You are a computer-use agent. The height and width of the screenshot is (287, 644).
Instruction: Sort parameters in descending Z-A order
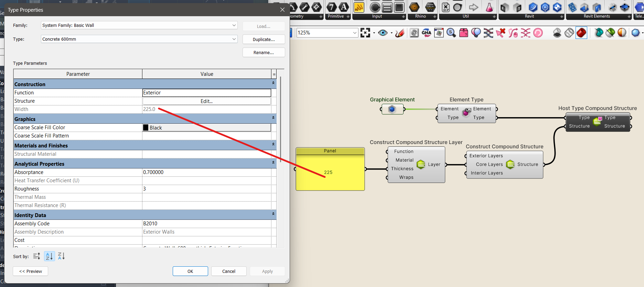[61, 256]
